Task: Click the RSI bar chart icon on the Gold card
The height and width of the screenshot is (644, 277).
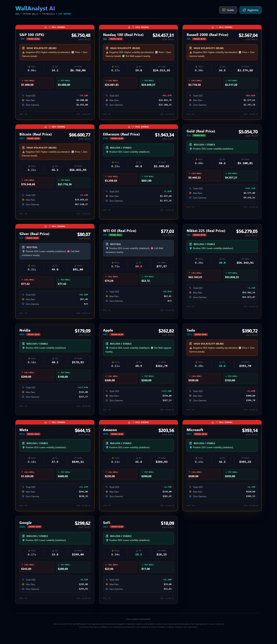Action: pyautogui.click(x=221, y=159)
